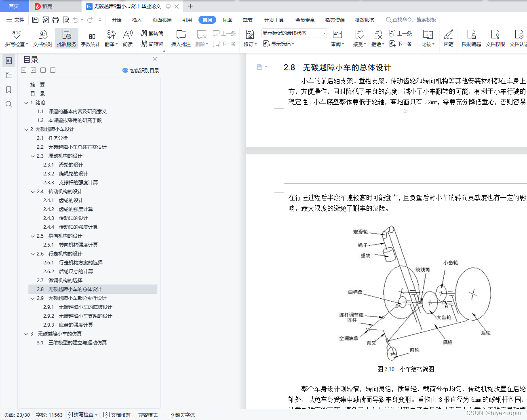The image size is (527, 420).
Task: Jump to next revision with 下一条
Action: (x=401, y=44)
